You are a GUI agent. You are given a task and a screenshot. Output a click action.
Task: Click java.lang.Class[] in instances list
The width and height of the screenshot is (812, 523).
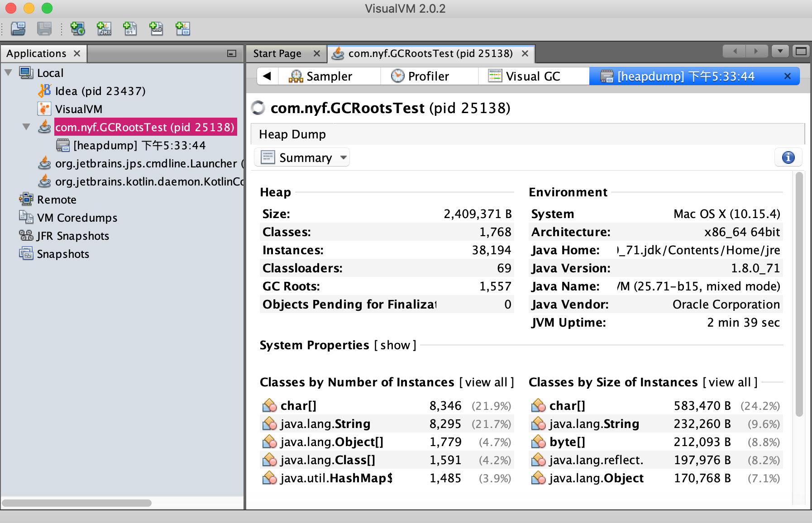click(x=328, y=460)
